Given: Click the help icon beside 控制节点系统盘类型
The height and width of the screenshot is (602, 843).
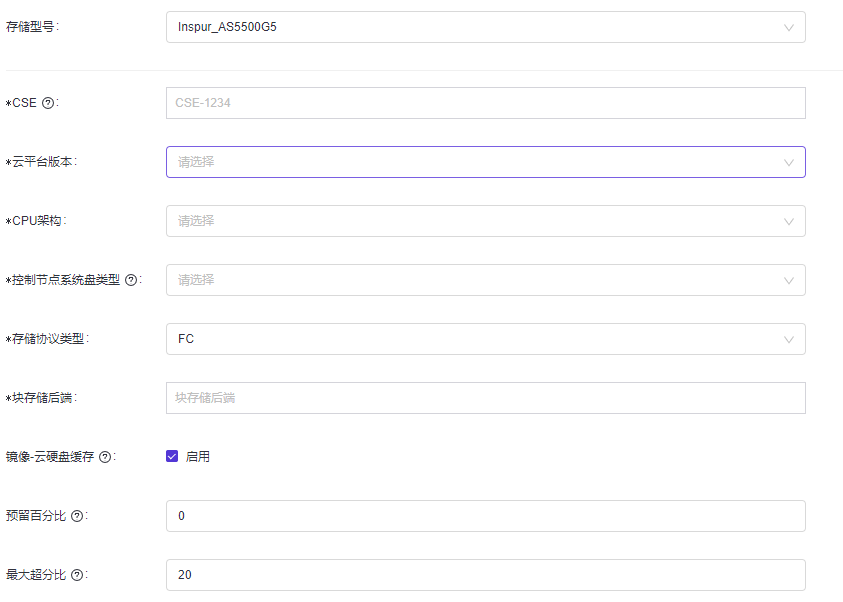Looking at the screenshot, I should click(131, 280).
